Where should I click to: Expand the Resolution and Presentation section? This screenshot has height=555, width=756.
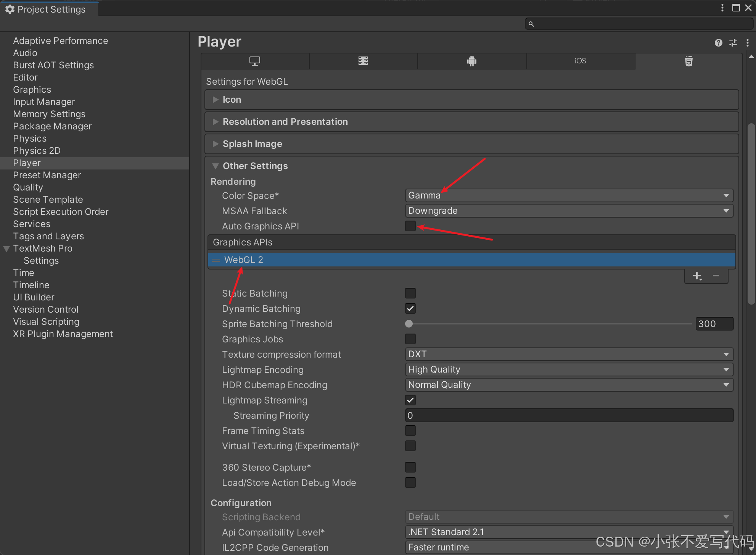(285, 122)
